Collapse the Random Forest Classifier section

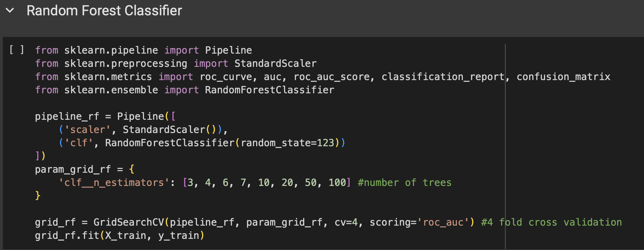10,10
